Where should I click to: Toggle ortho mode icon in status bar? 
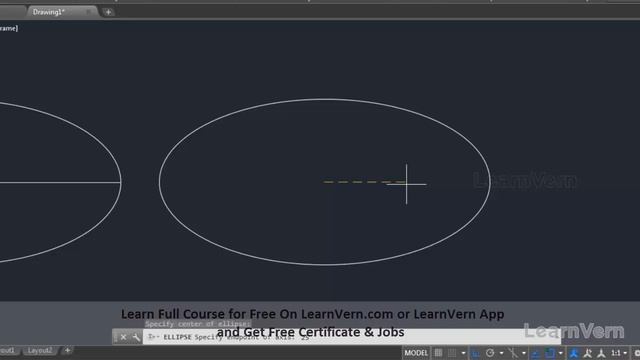(x=476, y=353)
